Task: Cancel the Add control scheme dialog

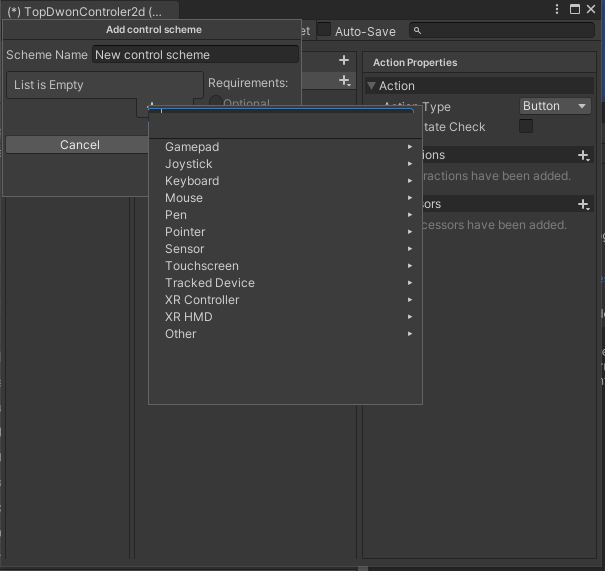Action: click(x=79, y=145)
